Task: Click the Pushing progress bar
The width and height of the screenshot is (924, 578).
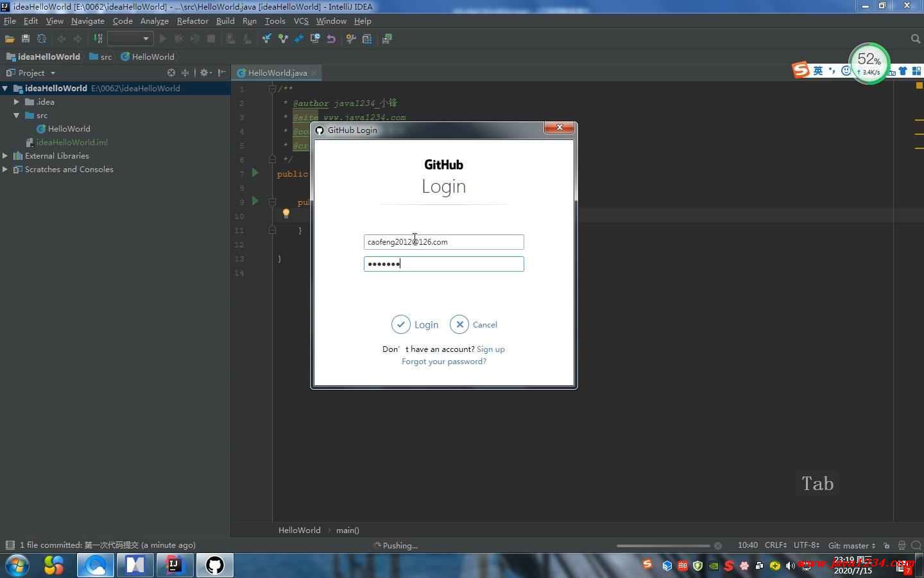Action: pyautogui.click(x=663, y=546)
